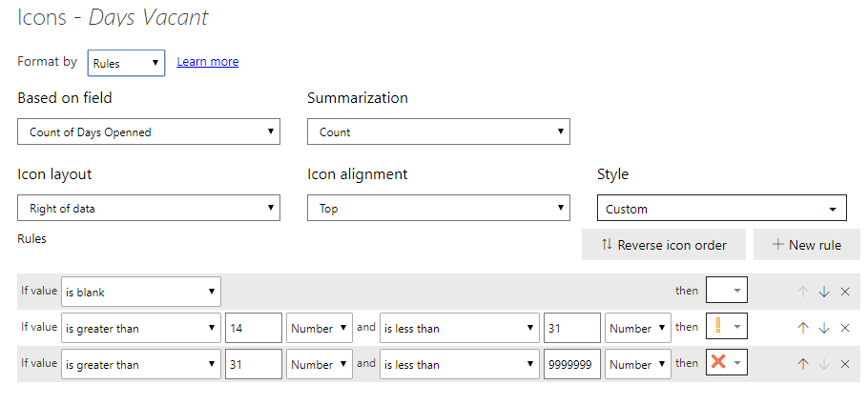Move the 14 to 31 rule down

(x=824, y=328)
